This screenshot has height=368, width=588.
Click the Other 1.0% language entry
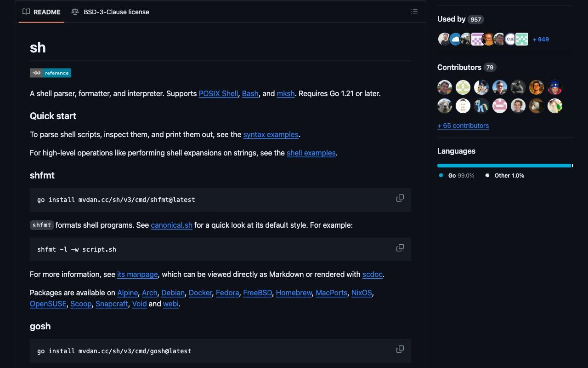point(505,175)
